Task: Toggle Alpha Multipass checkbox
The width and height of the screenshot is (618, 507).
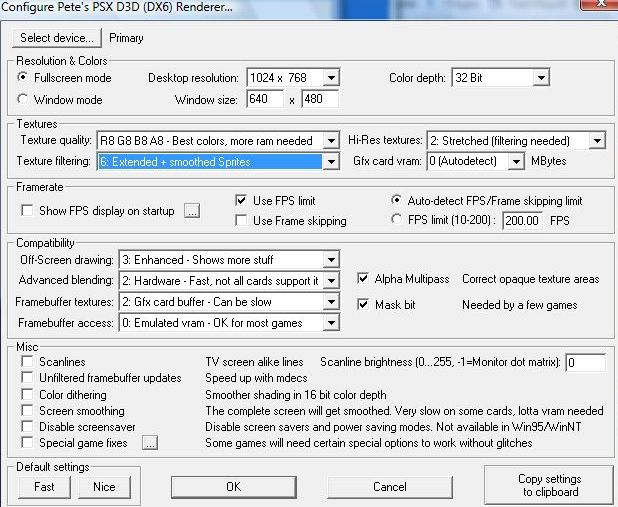Action: 363,279
